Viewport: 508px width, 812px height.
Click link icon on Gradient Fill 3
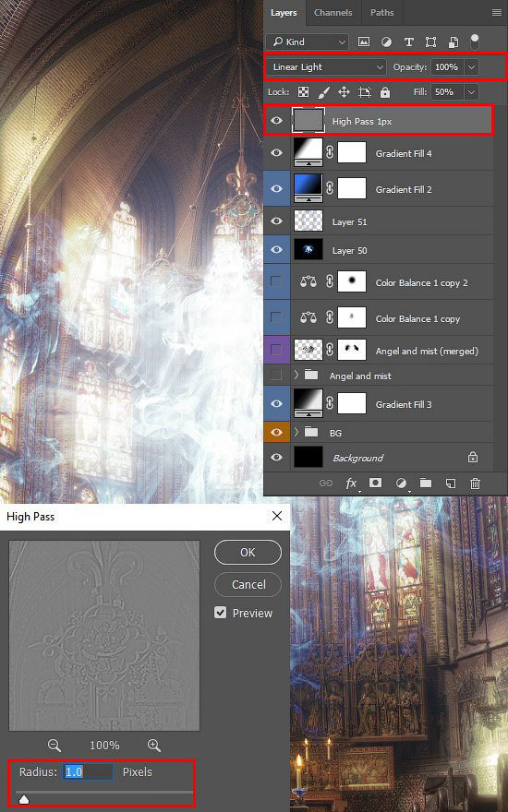click(x=330, y=403)
